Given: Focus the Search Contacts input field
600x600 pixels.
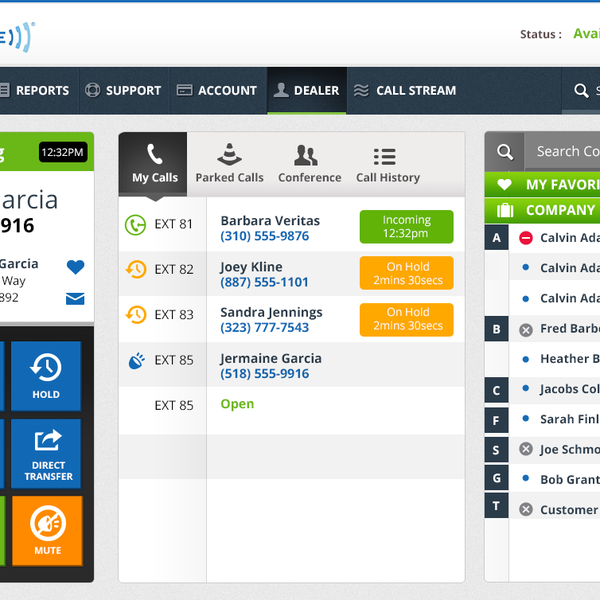Looking at the screenshot, I should click(x=562, y=151).
